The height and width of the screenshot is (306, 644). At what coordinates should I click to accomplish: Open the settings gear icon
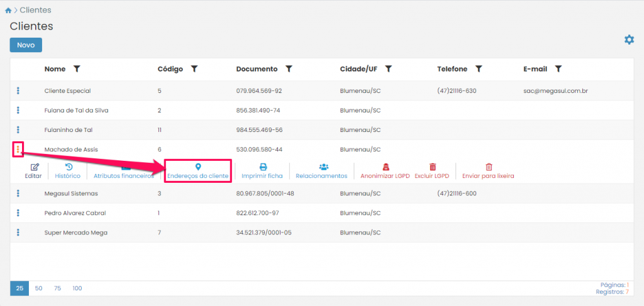(x=629, y=40)
